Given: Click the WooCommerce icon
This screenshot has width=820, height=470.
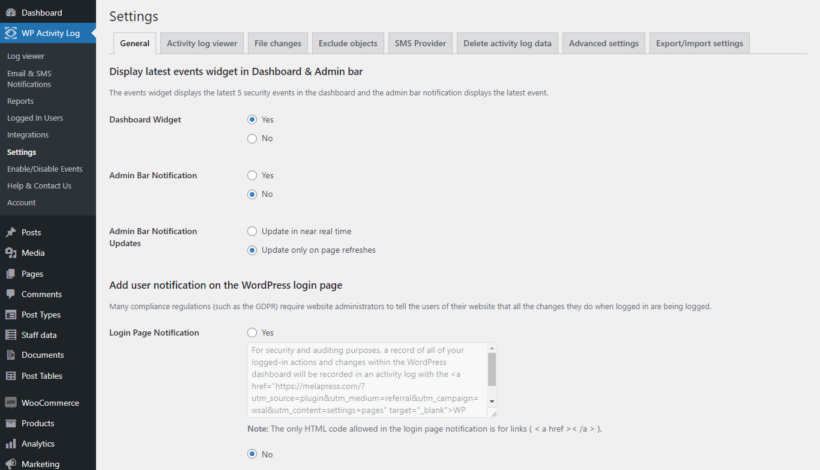Looking at the screenshot, I should [10, 403].
